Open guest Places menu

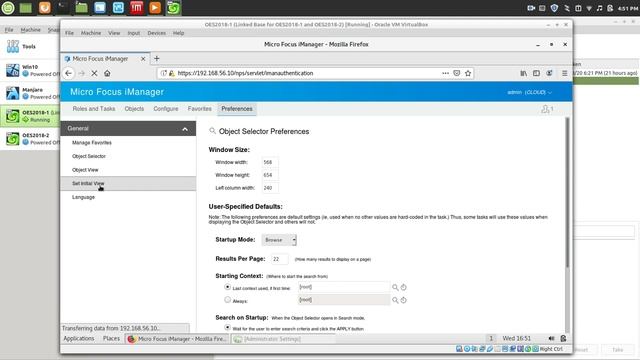[111, 338]
